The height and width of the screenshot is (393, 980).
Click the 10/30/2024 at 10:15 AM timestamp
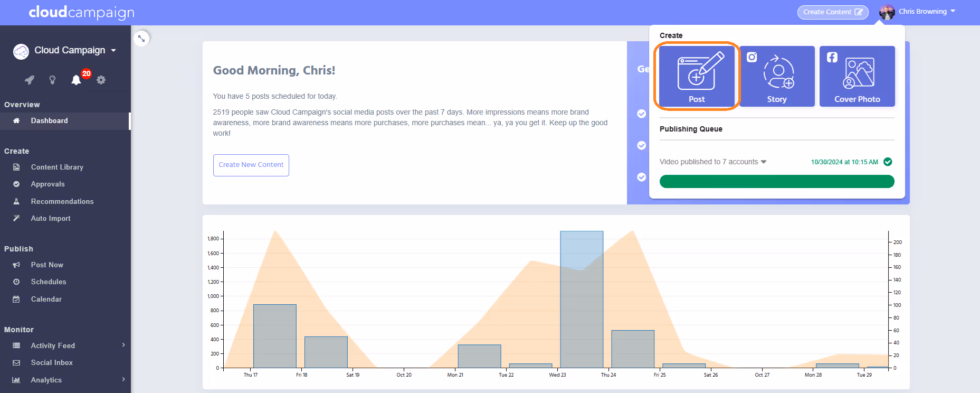pyautogui.click(x=844, y=162)
